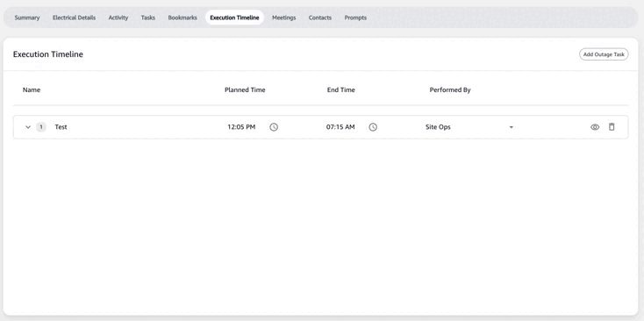This screenshot has height=321, width=644.
Task: Click the Performed By column header
Action: (450, 89)
